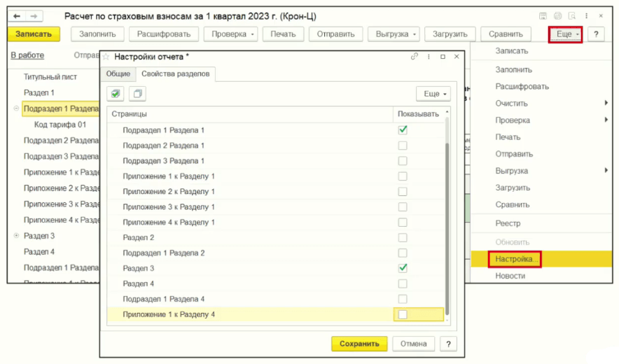This screenshot has height=364, width=619.
Task: Click the 'Check all' checkboxes icon
Action: click(x=116, y=93)
